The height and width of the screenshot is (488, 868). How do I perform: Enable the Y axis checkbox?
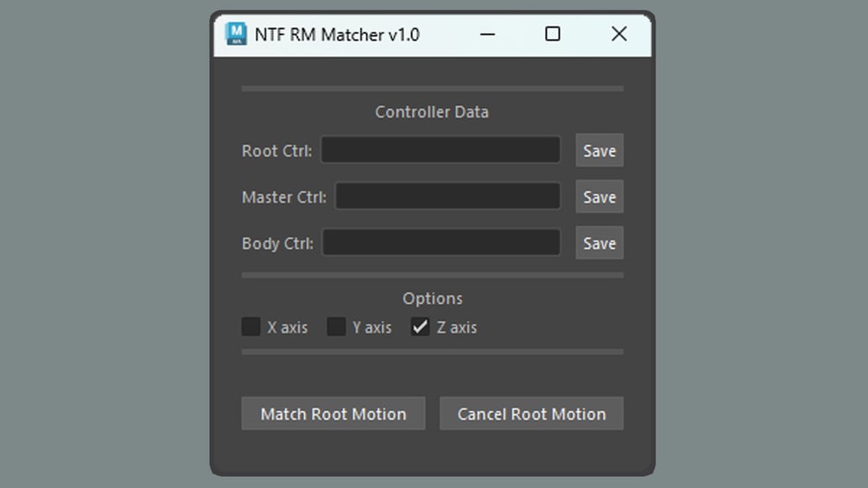336,327
